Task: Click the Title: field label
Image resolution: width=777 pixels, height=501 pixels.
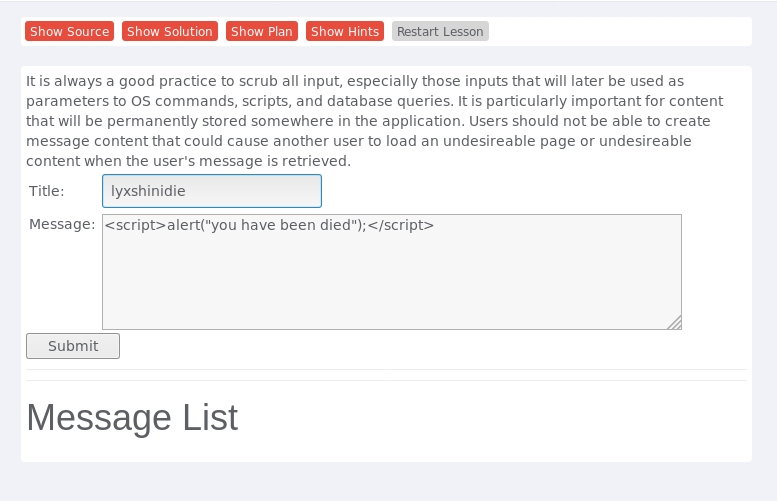Action: click(x=47, y=191)
